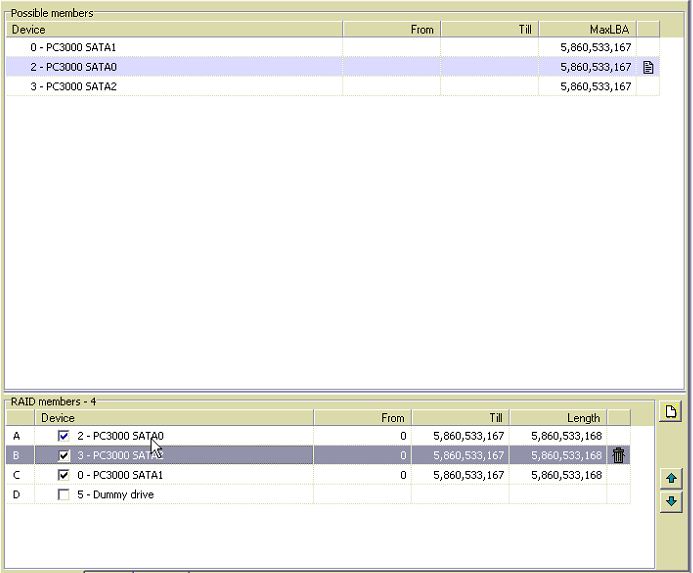Click the From header in RAID members

[x=362, y=418]
